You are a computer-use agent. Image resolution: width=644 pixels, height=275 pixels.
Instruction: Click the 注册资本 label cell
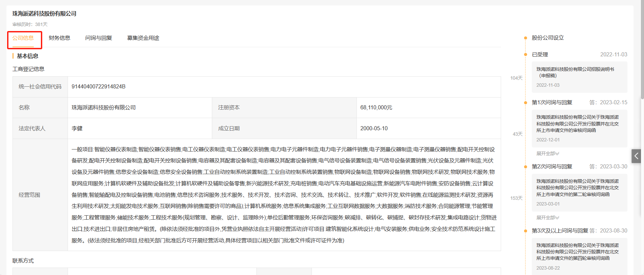click(284, 108)
